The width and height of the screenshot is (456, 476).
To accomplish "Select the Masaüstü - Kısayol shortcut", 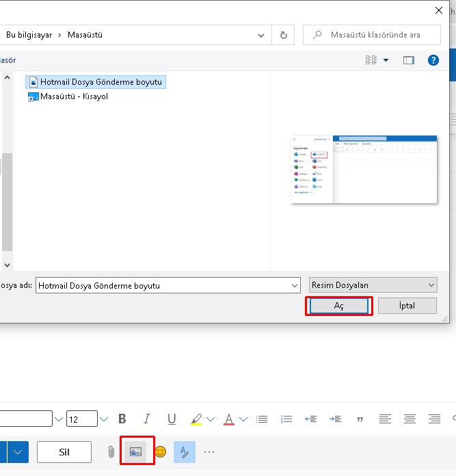I will pyautogui.click(x=68, y=96).
